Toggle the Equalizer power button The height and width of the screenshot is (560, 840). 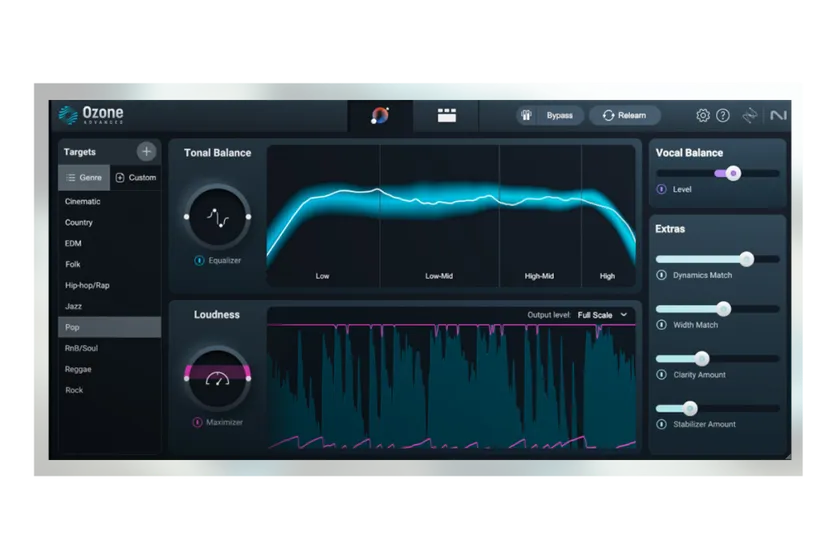point(199,260)
